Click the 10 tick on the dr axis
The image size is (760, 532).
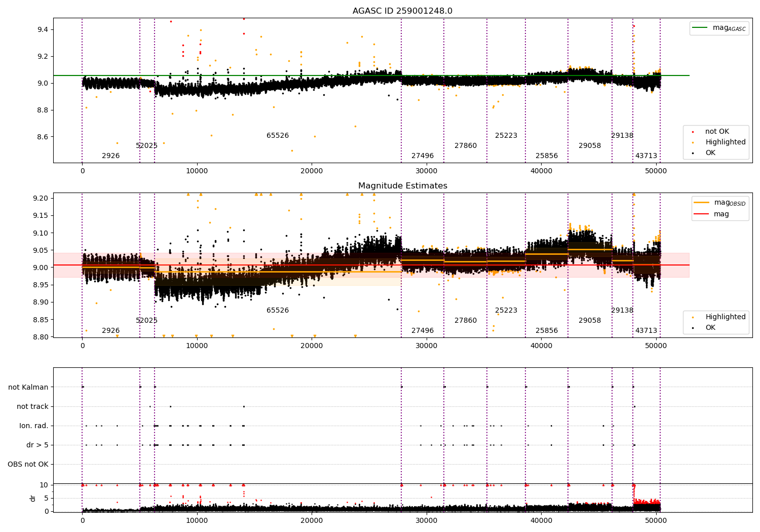click(44, 485)
